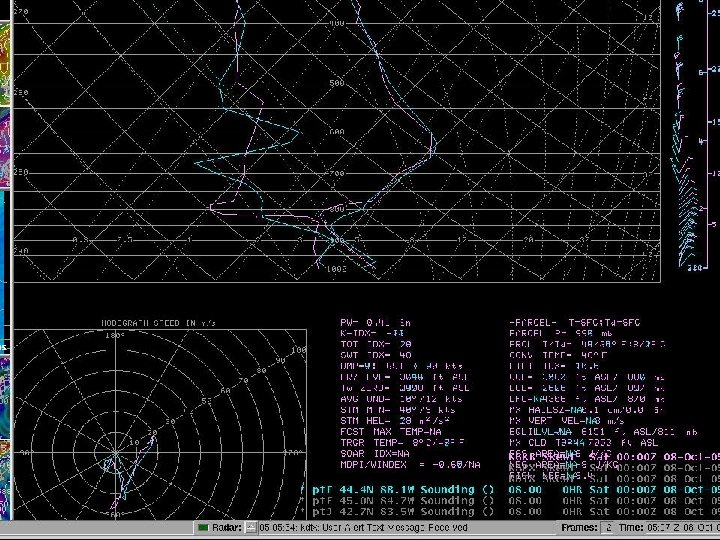This screenshot has height=540, width=720.
Task: Open the Radar alert message button
Action: click(251, 528)
